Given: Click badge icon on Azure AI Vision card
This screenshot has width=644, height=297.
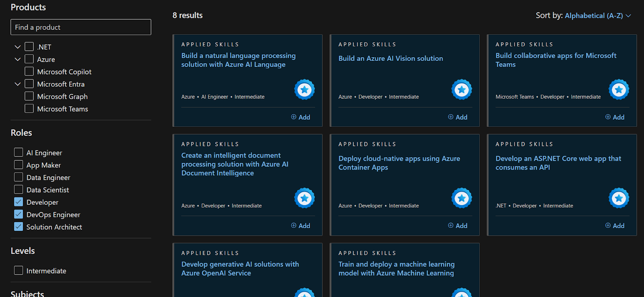Looking at the screenshot, I should tap(462, 89).
